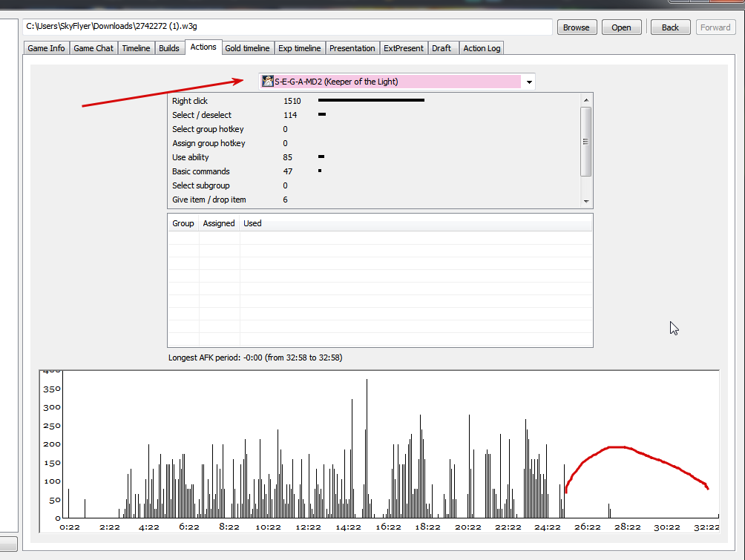The height and width of the screenshot is (560, 745).
Task: Switch to the Draft tab
Action: coord(442,48)
